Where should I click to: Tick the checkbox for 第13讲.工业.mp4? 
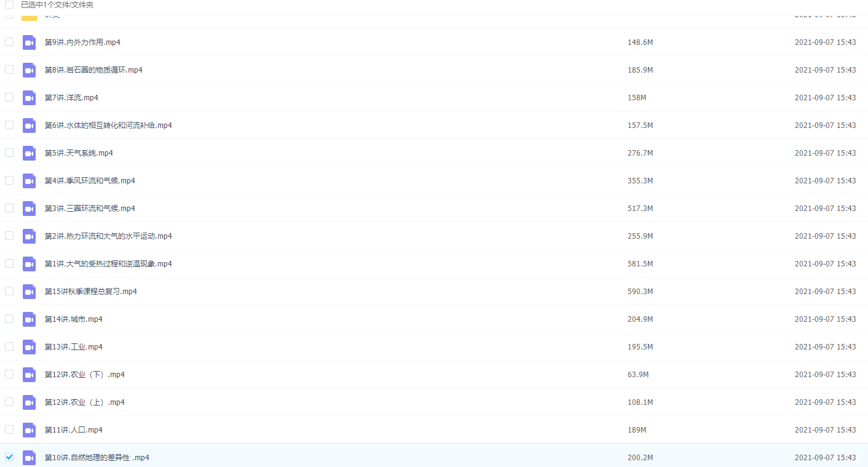pos(9,346)
